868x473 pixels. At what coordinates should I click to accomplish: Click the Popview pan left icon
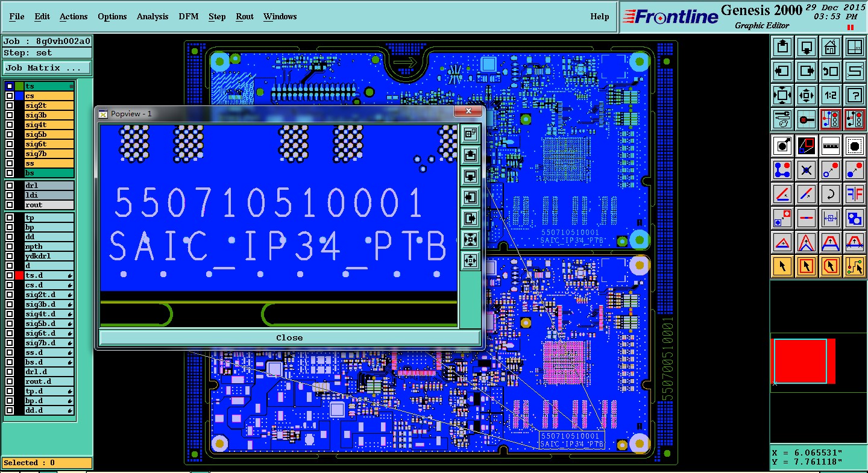click(470, 197)
